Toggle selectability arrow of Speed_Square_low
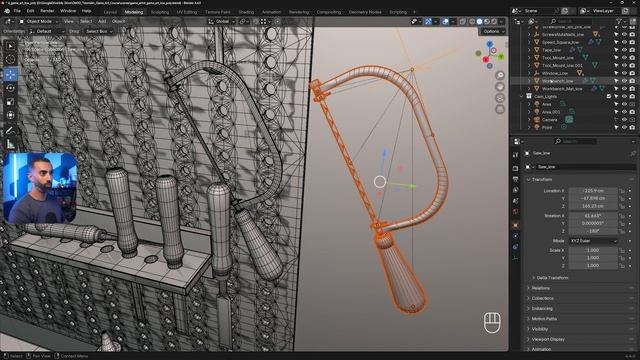The width and height of the screenshot is (640, 360). [x=616, y=42]
